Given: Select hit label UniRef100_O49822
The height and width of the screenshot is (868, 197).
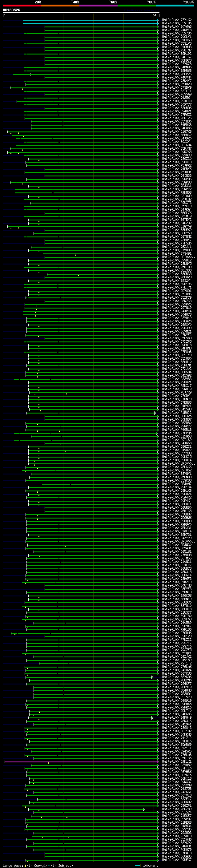Looking at the screenshot, I should (177, 450).
